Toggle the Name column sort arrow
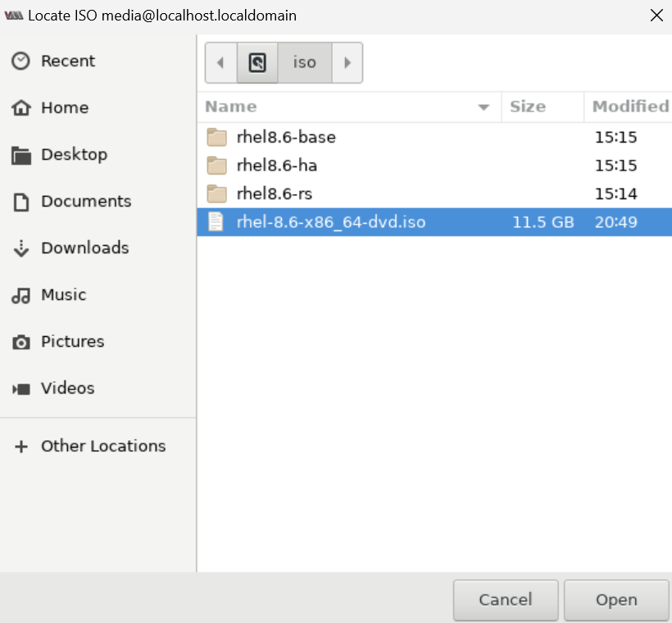This screenshot has height=623, width=672. [x=484, y=107]
